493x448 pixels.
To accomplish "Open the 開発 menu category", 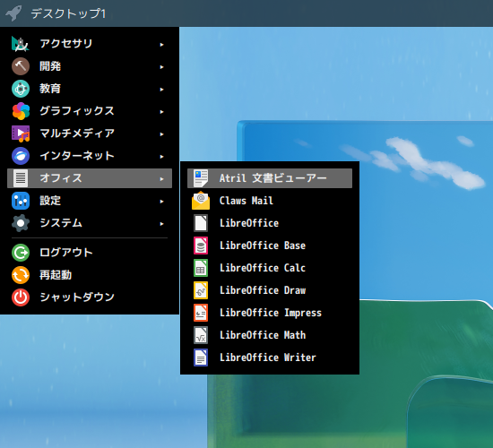I will [x=90, y=66].
